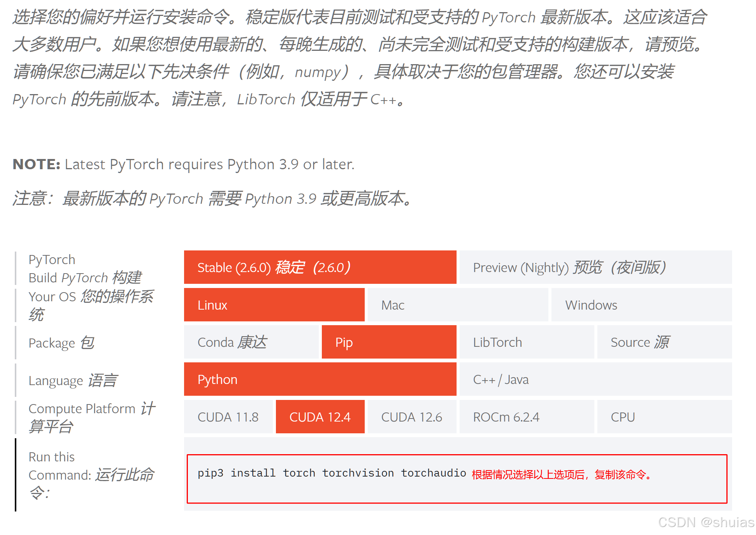Choose the CUDA 11.8 compute platform
The image size is (756, 535).
pos(228,417)
